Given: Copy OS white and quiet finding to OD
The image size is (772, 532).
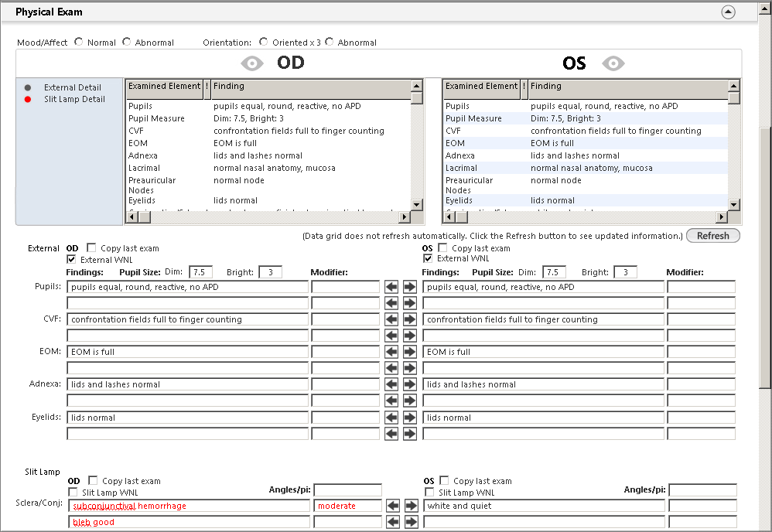Looking at the screenshot, I should pyautogui.click(x=393, y=506).
